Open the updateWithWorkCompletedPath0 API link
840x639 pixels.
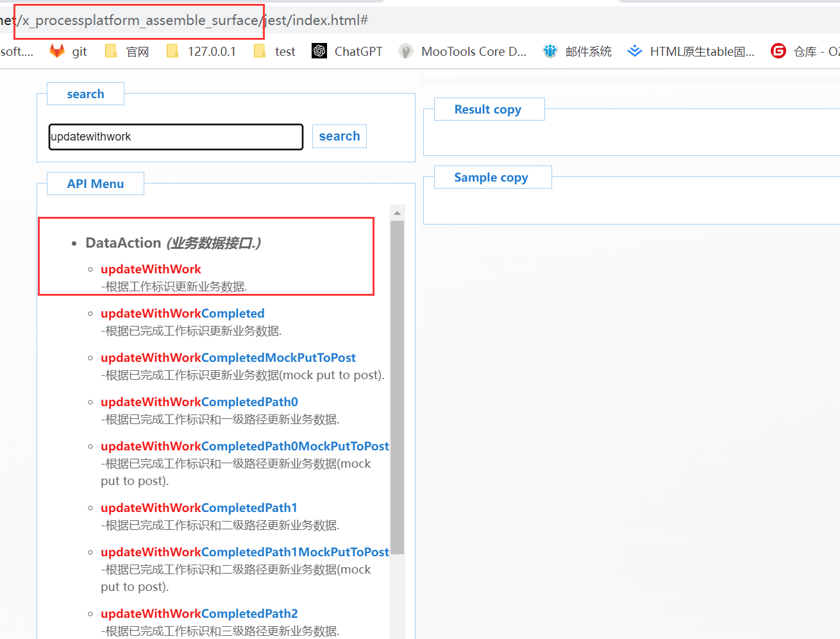(199, 402)
